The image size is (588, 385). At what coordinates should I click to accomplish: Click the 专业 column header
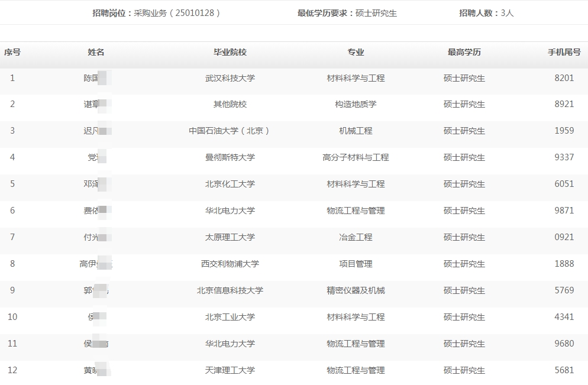pos(356,52)
